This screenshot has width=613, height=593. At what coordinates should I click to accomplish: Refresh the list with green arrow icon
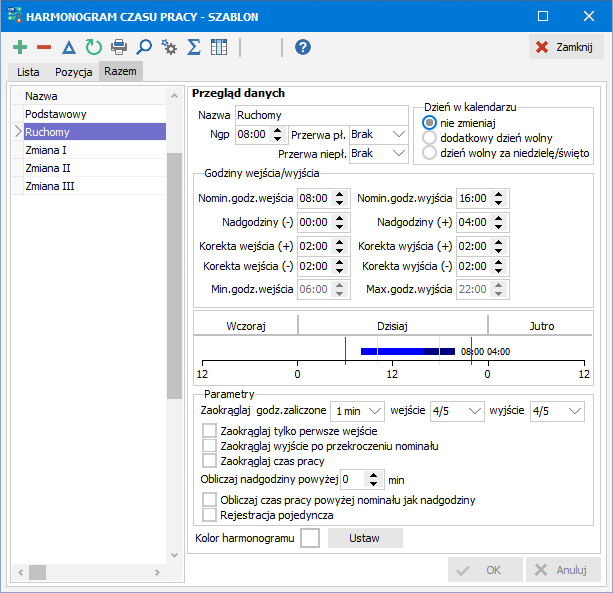pyautogui.click(x=94, y=47)
